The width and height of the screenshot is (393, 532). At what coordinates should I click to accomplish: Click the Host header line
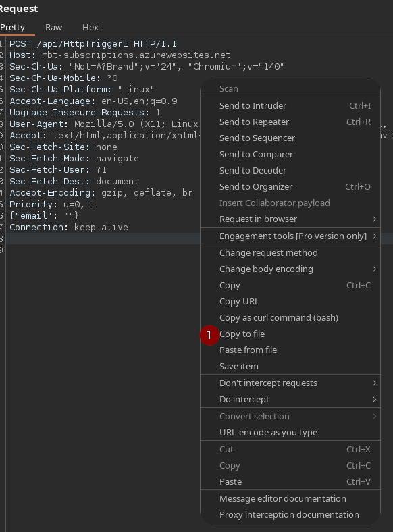[x=120, y=55]
